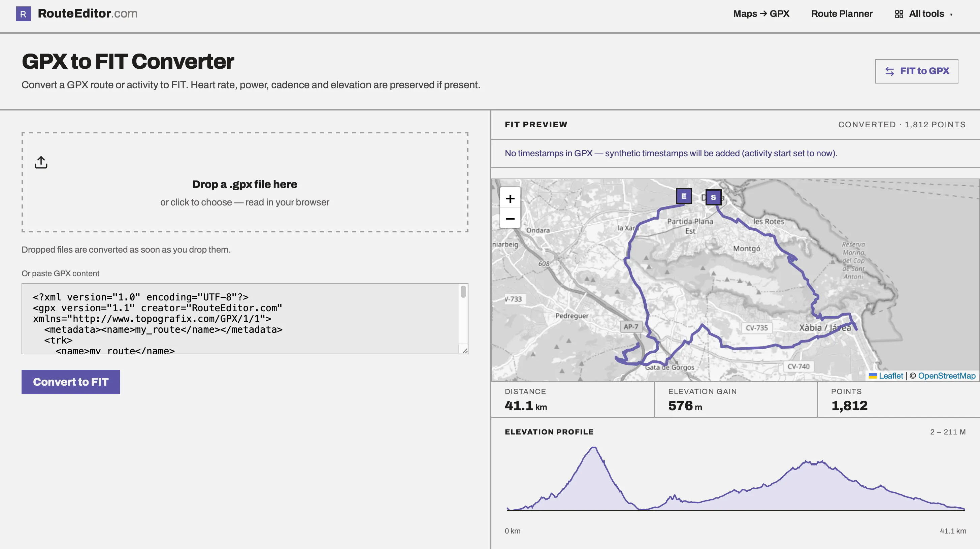The height and width of the screenshot is (549, 980).
Task: Switch to FIT to GPX converter
Action: coord(916,71)
